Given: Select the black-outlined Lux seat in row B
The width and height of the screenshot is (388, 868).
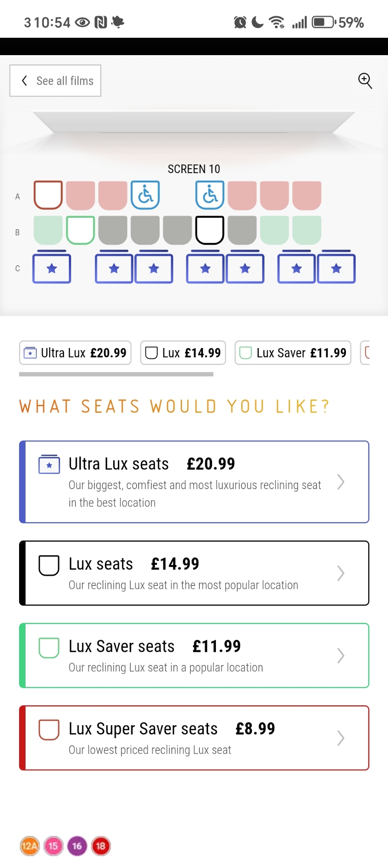Looking at the screenshot, I should point(210,230).
